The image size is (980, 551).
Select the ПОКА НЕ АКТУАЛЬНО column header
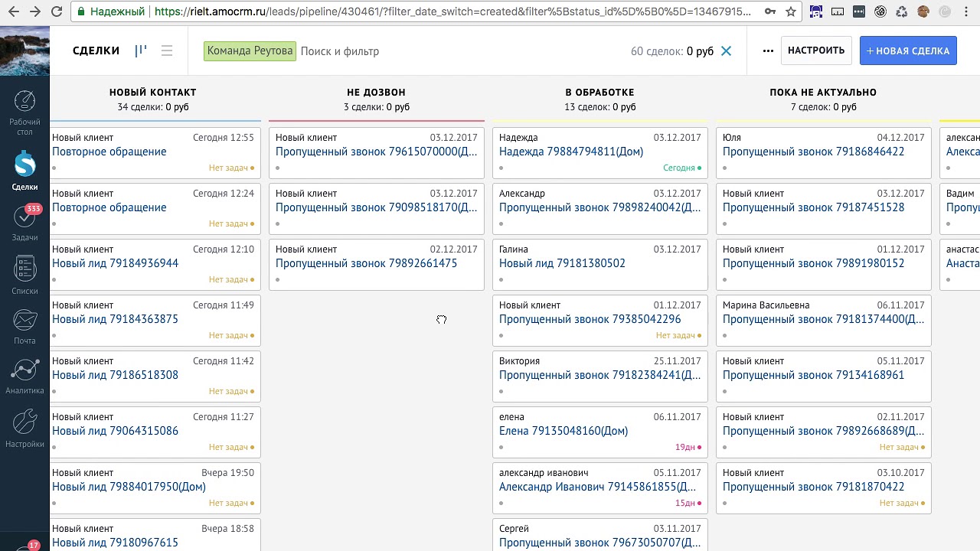823,92
